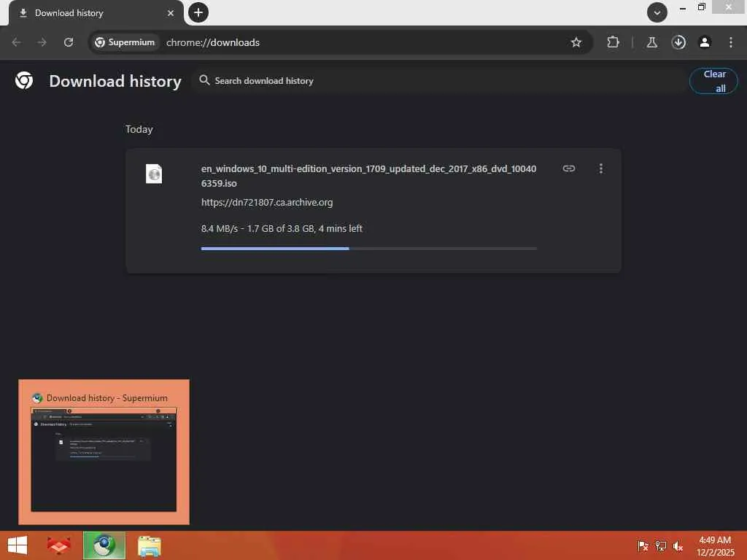This screenshot has width=747, height=560.
Task: Click the download progress bar
Action: coord(368,249)
